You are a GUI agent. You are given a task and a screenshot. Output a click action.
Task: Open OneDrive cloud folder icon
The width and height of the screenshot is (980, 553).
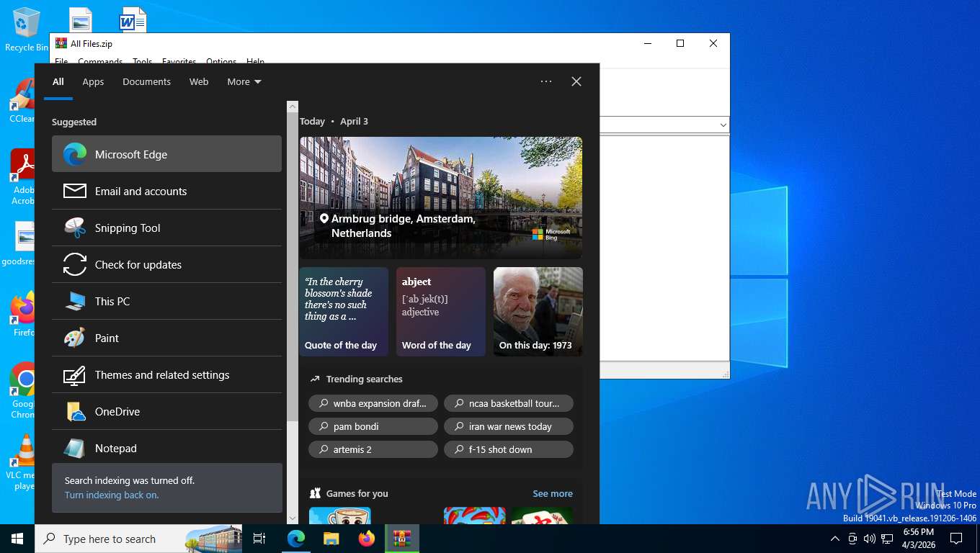[x=75, y=411]
